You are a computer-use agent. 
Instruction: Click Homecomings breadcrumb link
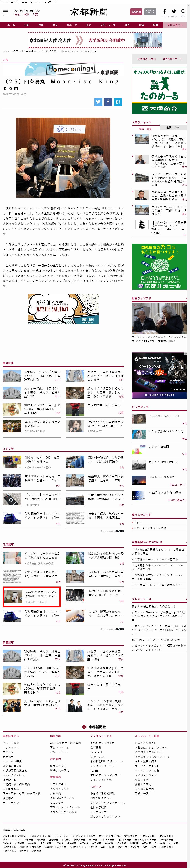coord(29,51)
